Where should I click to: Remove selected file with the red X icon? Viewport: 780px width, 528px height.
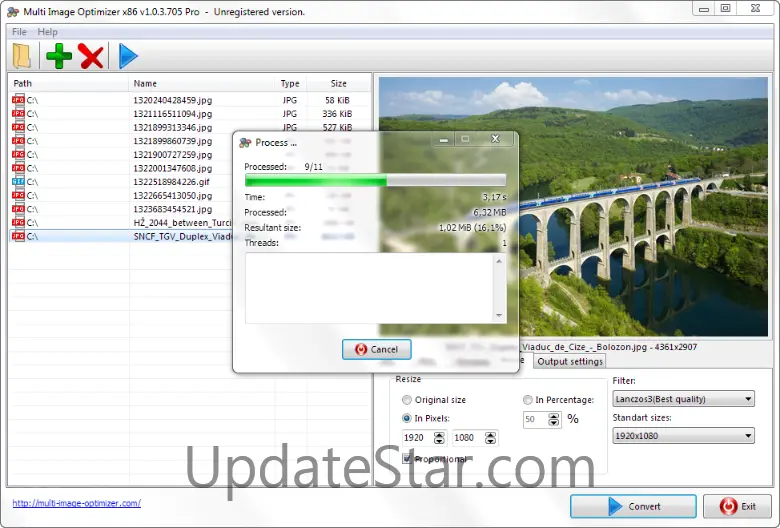pos(91,56)
